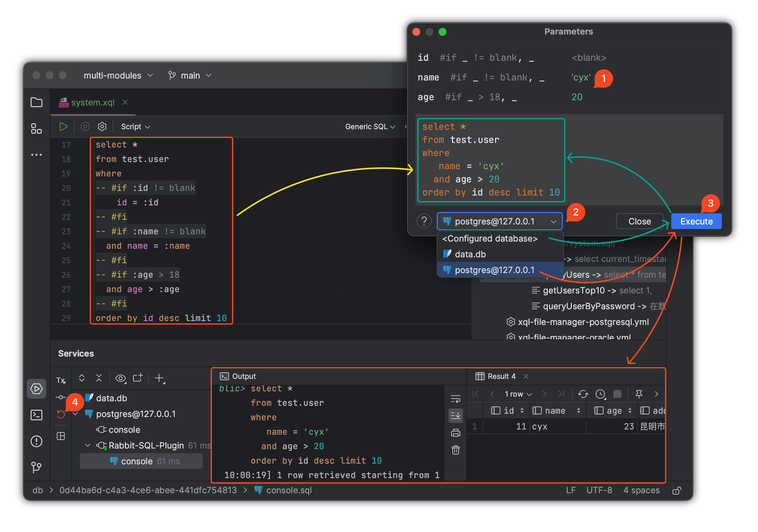Screen dimensions: 758x532
Task: Go to previous page in Result grid
Action: point(493,394)
